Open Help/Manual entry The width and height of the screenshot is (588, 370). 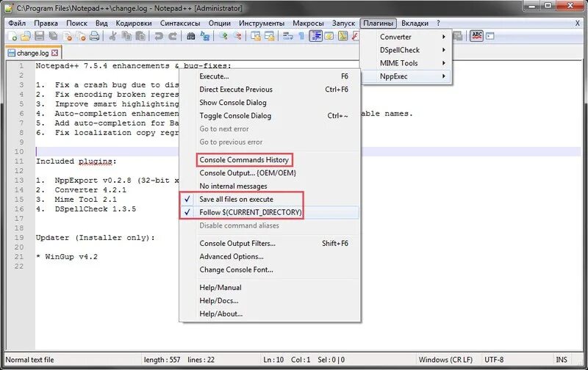click(269, 288)
